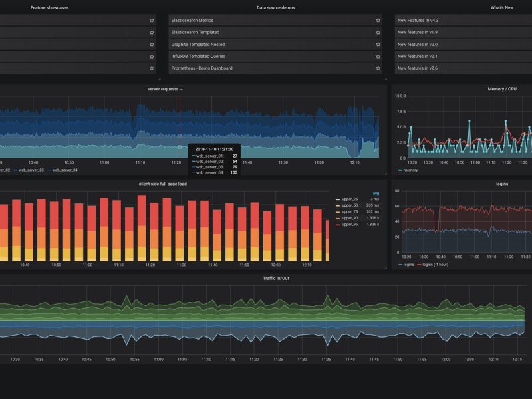Click the upper_50 legend color swatch
Viewport: 532px width, 399px height.
(x=338, y=206)
